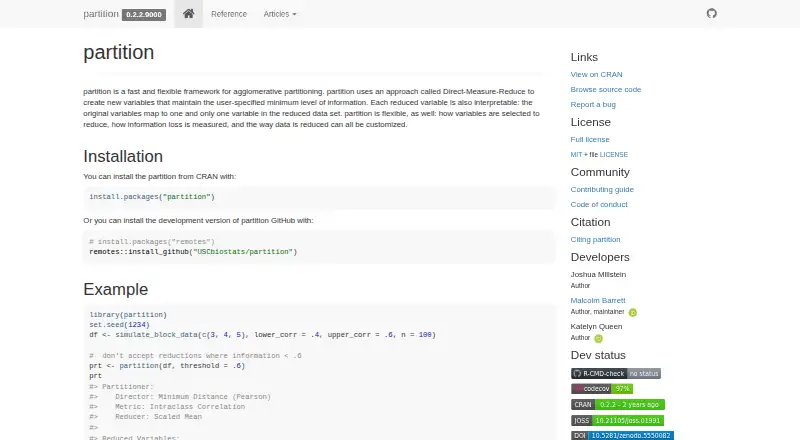
Task: Click the partition brand name in navbar
Action: [101, 14]
